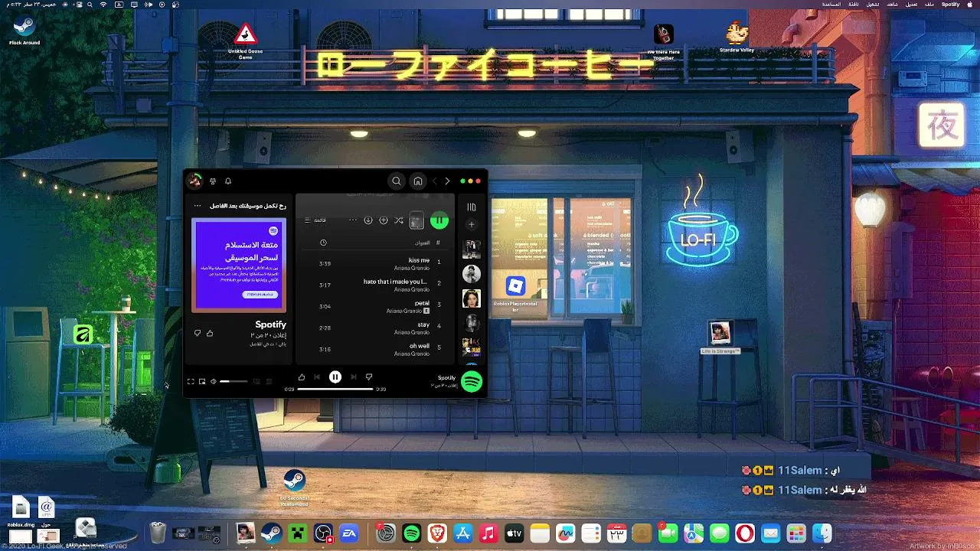
Task: Select Flock Around desktop icon
Action: pos(24,31)
